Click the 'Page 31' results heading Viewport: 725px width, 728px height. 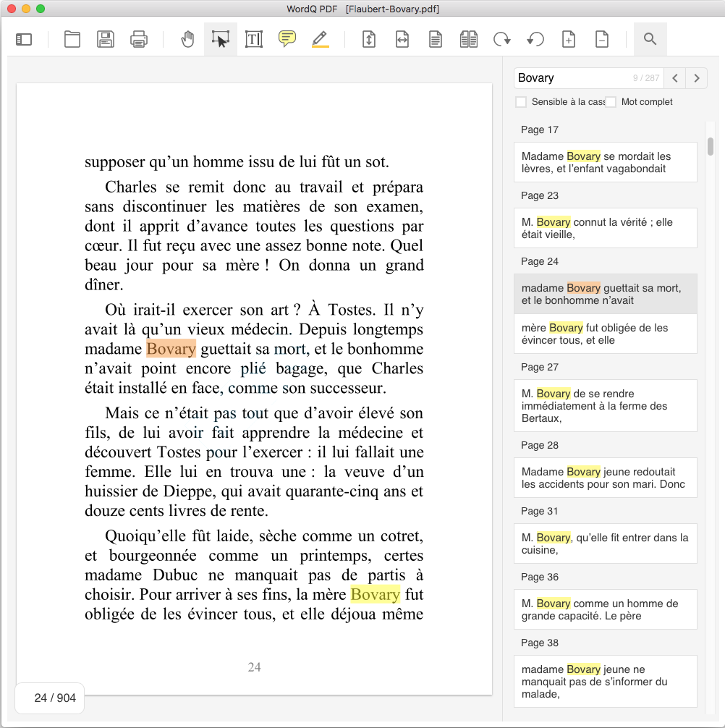539,511
